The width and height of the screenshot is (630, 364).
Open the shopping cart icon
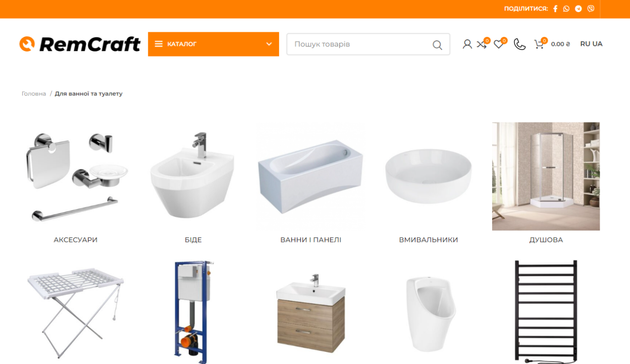[x=539, y=44]
